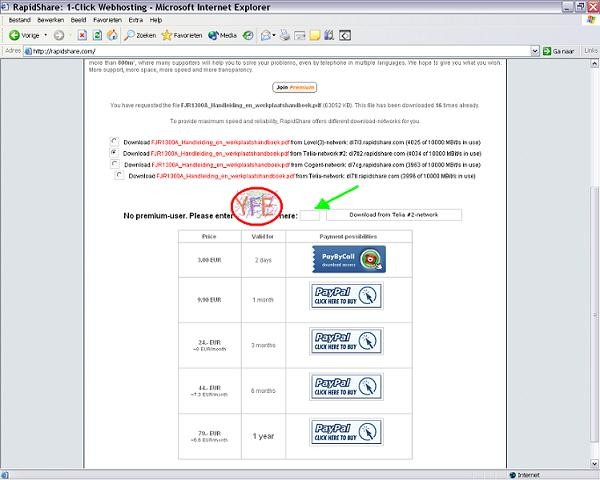Click the address bar URL field
Image resolution: width=600 pixels, height=480 pixels.
pyautogui.click(x=276, y=51)
